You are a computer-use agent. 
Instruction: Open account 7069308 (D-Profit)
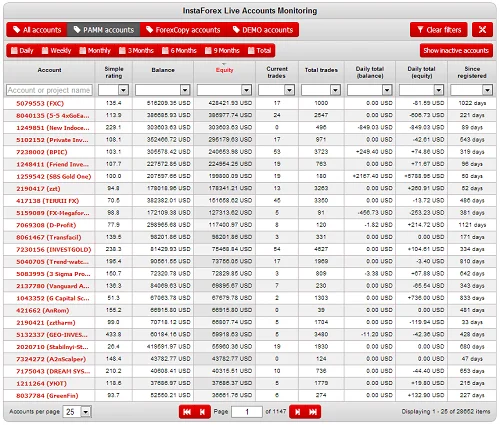(46, 225)
